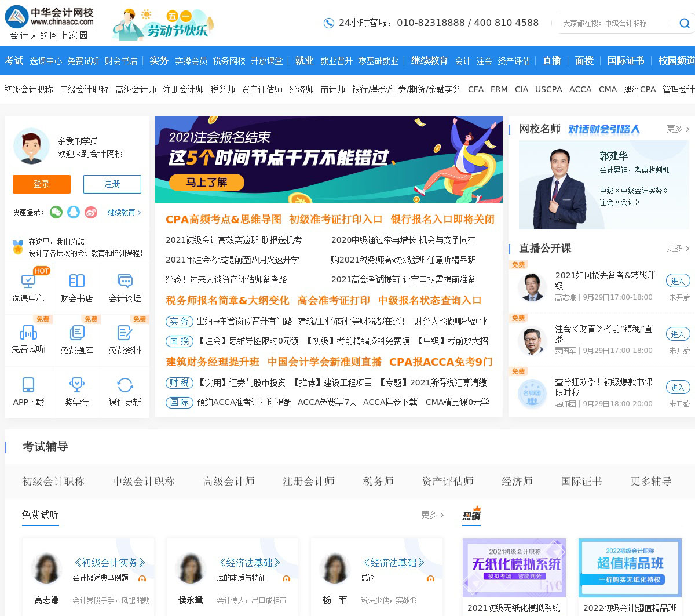Select the 中级会计职称 exam tutoring tab
The height and width of the screenshot is (616, 695).
point(144,482)
